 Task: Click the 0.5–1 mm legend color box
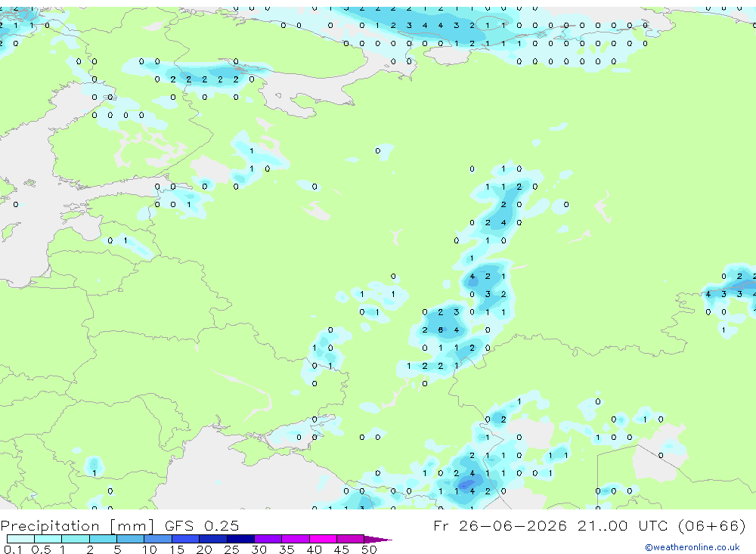pyautogui.click(x=48, y=539)
